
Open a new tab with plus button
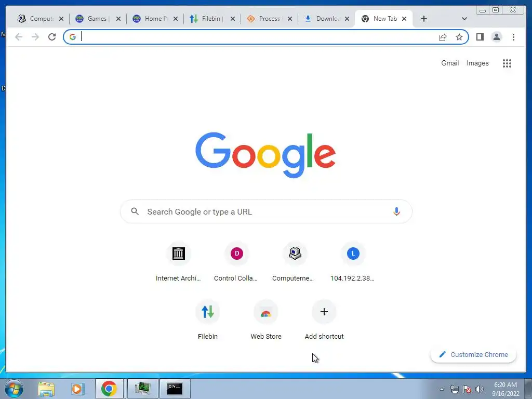coord(424,19)
